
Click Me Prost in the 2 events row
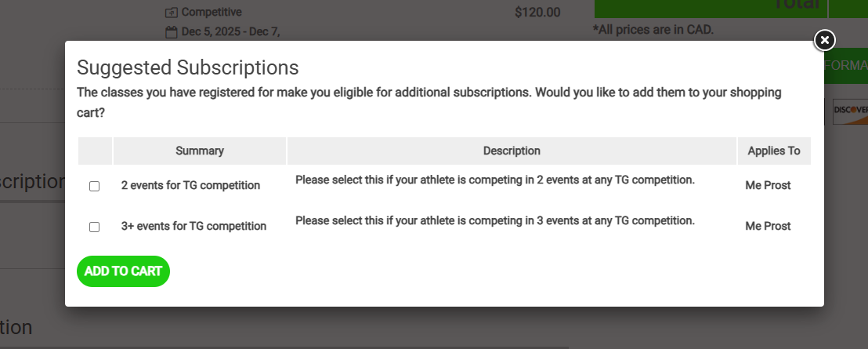(768, 186)
